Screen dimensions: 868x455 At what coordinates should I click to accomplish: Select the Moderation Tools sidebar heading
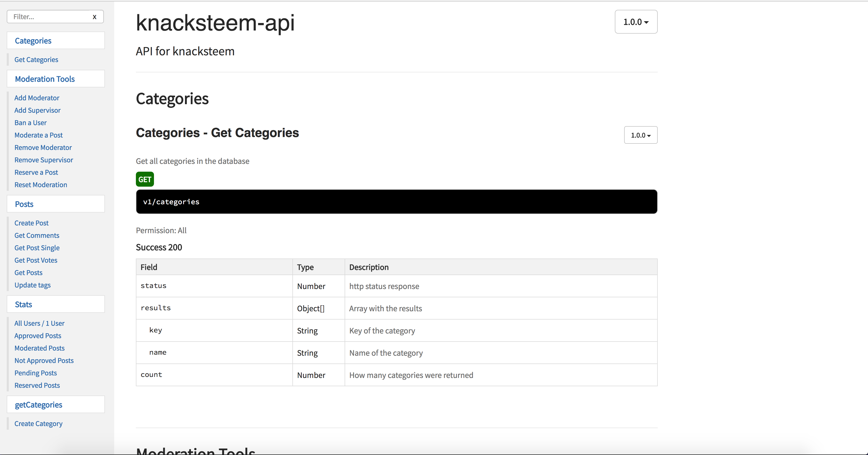(x=45, y=79)
